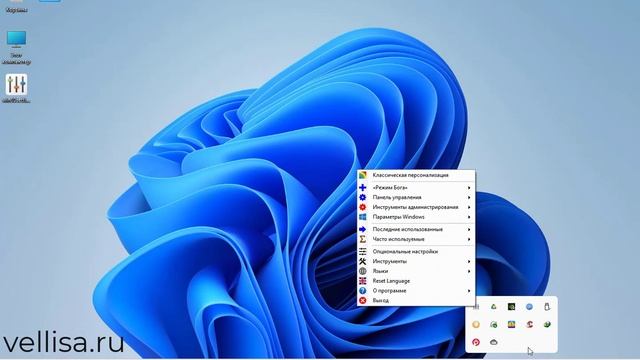Expand the Последние использованные list
Image resolution: width=640 pixels, height=360 pixels.
pos(416,229)
